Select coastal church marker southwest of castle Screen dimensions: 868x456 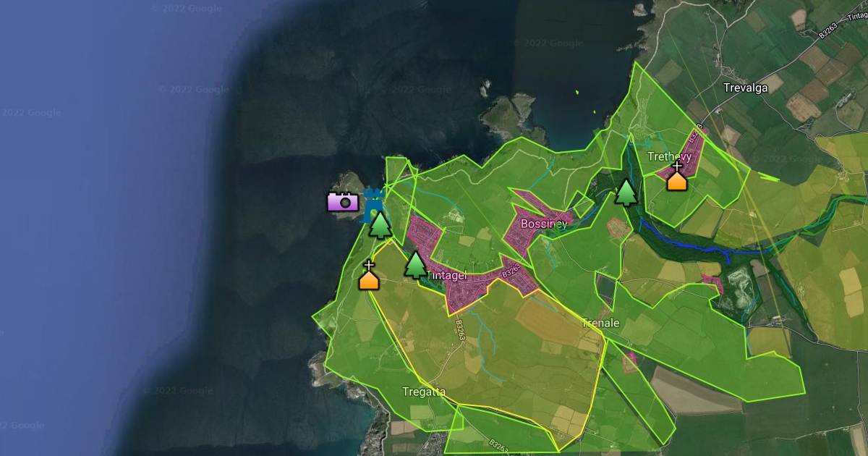click(369, 275)
